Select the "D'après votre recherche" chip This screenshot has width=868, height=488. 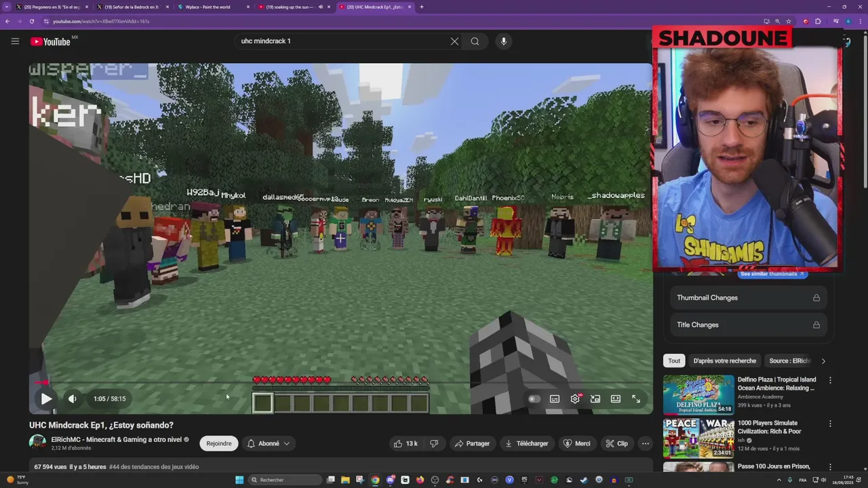724,361
